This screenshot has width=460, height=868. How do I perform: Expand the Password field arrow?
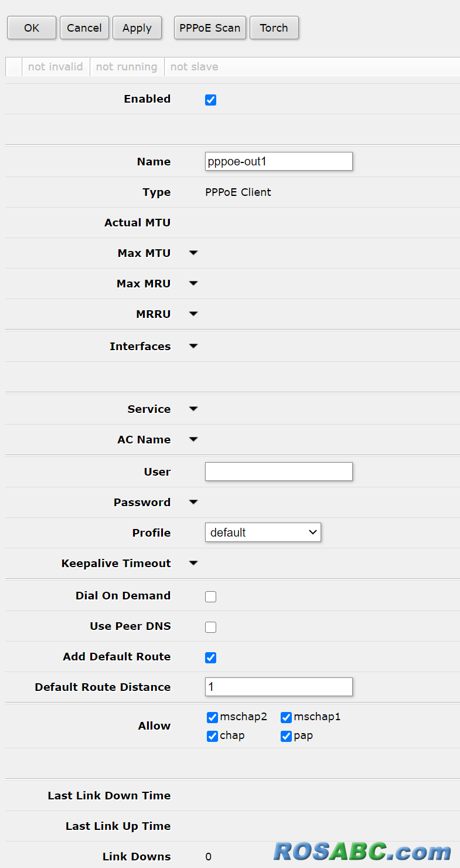(x=193, y=503)
